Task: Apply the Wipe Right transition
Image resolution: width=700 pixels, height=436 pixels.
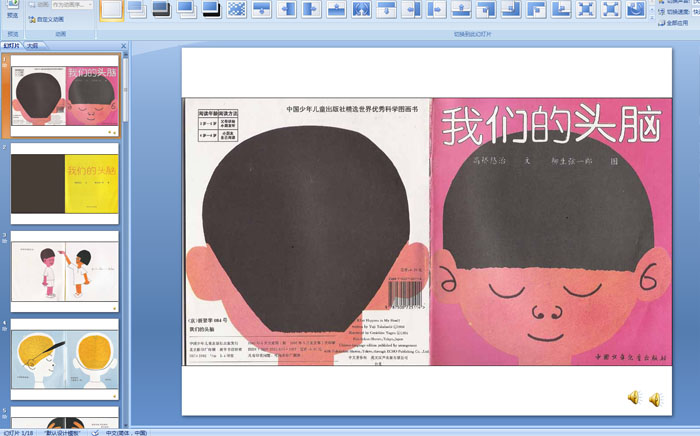Action: coord(312,9)
